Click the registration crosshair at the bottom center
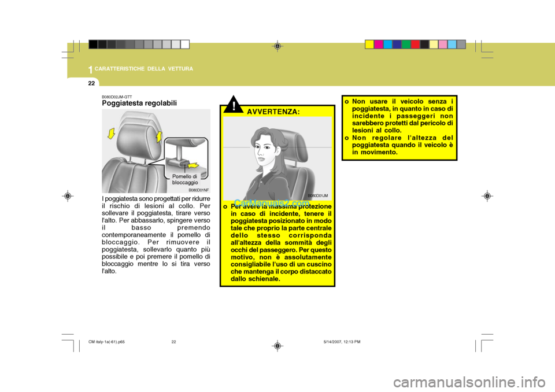 pyautogui.click(x=277, y=346)
